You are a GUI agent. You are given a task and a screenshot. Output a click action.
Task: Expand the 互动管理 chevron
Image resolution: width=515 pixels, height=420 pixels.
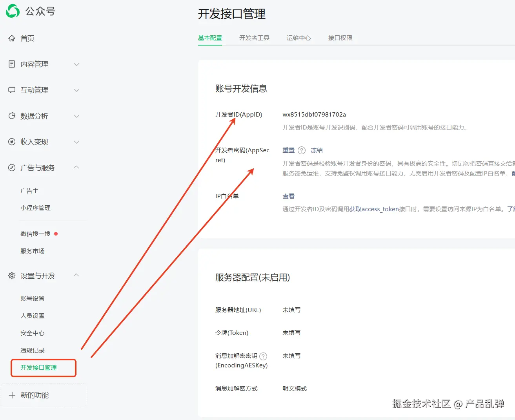pos(76,90)
